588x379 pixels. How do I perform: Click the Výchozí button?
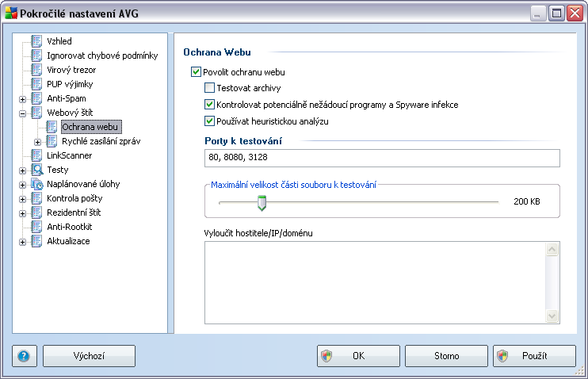pyautogui.click(x=89, y=356)
